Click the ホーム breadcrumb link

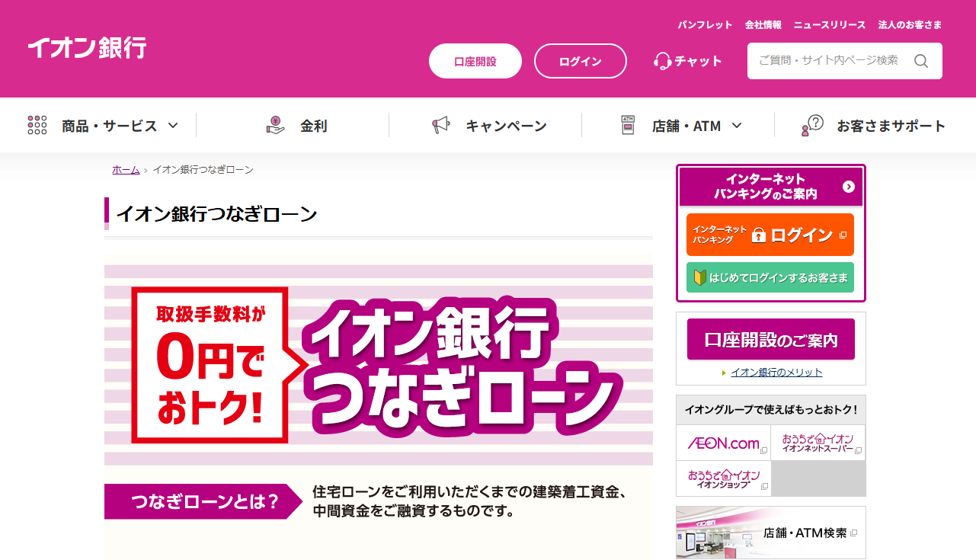126,170
